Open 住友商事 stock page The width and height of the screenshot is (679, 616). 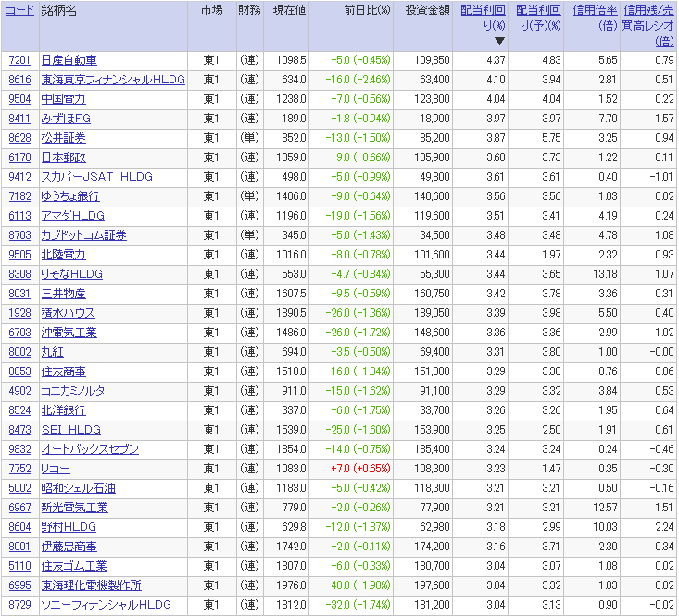(x=63, y=371)
